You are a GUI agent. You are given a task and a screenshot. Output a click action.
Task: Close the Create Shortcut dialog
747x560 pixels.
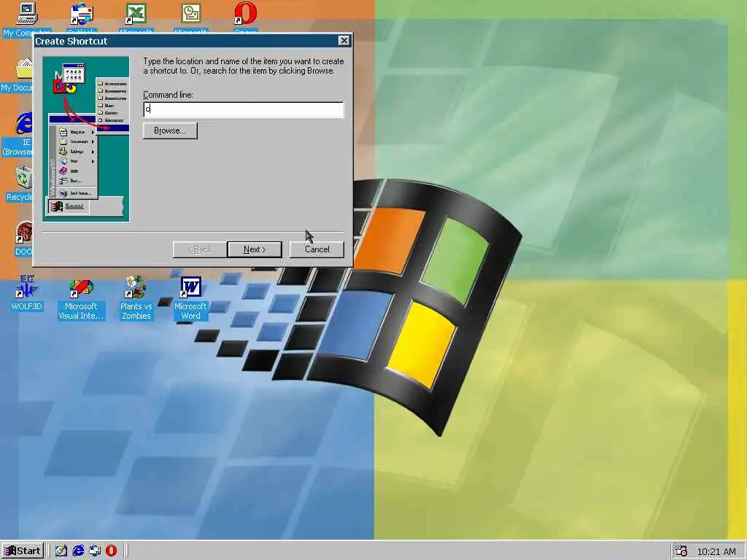click(x=344, y=41)
